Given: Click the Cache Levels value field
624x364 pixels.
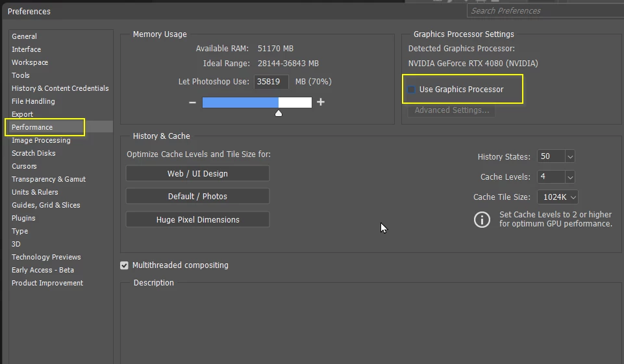Looking at the screenshot, I should pyautogui.click(x=551, y=177).
